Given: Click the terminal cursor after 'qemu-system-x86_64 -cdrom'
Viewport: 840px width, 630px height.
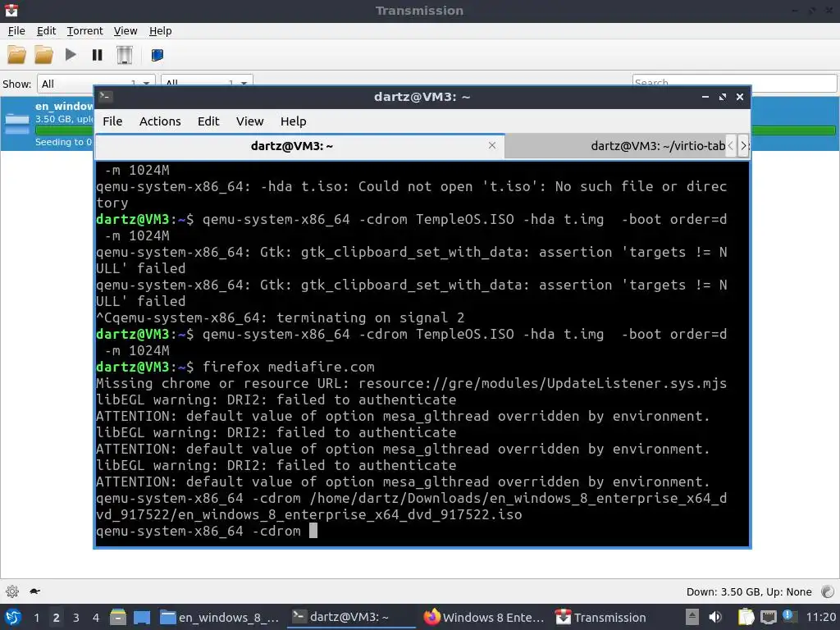Looking at the screenshot, I should [x=313, y=531].
